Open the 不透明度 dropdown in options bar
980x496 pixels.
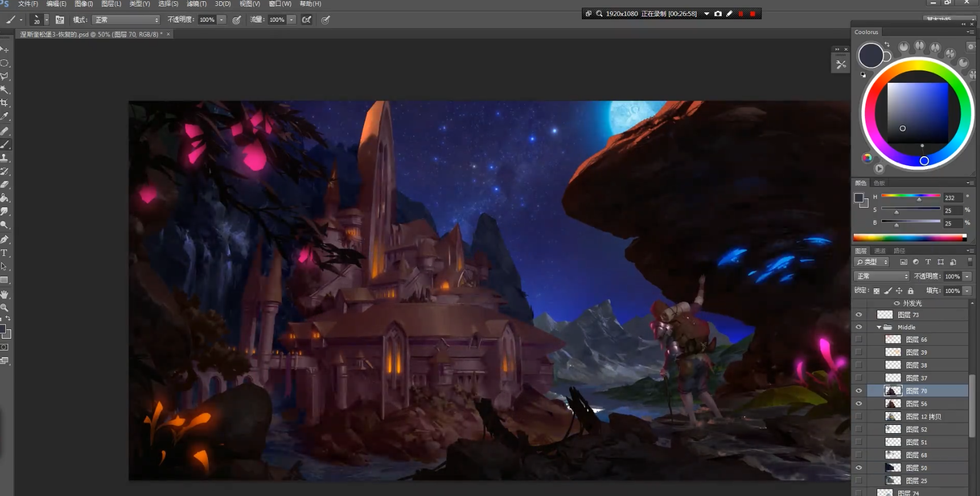221,20
